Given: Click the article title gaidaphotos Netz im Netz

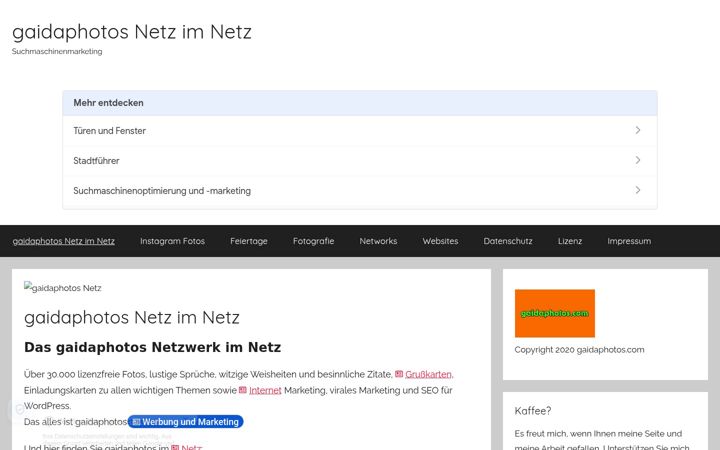Looking at the screenshot, I should [132, 317].
